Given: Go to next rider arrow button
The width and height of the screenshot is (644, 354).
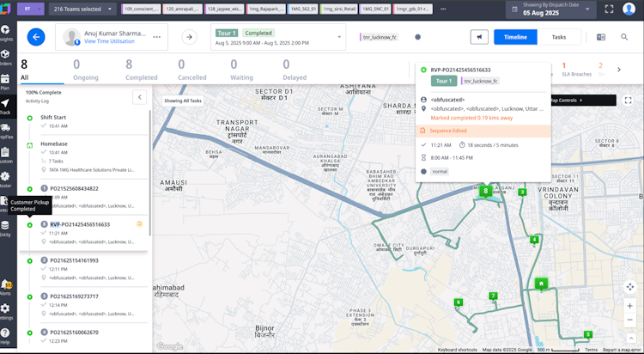Looking at the screenshot, I should 190,37.
